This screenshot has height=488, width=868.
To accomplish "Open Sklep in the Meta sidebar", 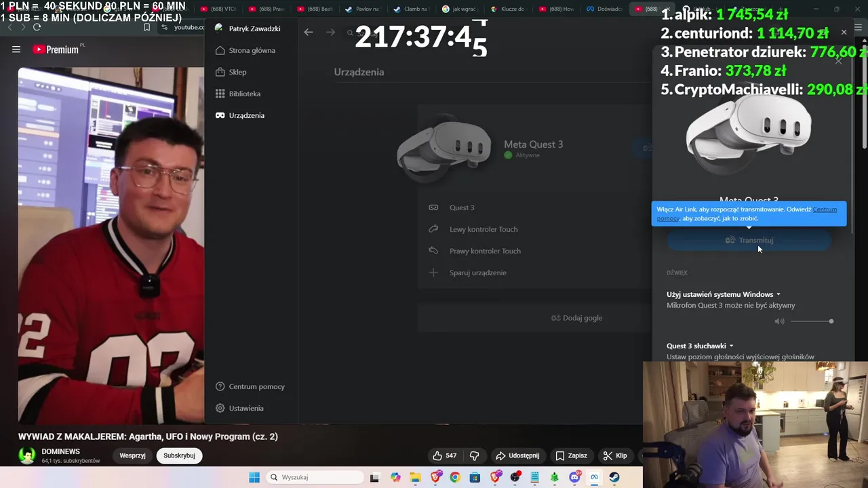I will coord(231,72).
